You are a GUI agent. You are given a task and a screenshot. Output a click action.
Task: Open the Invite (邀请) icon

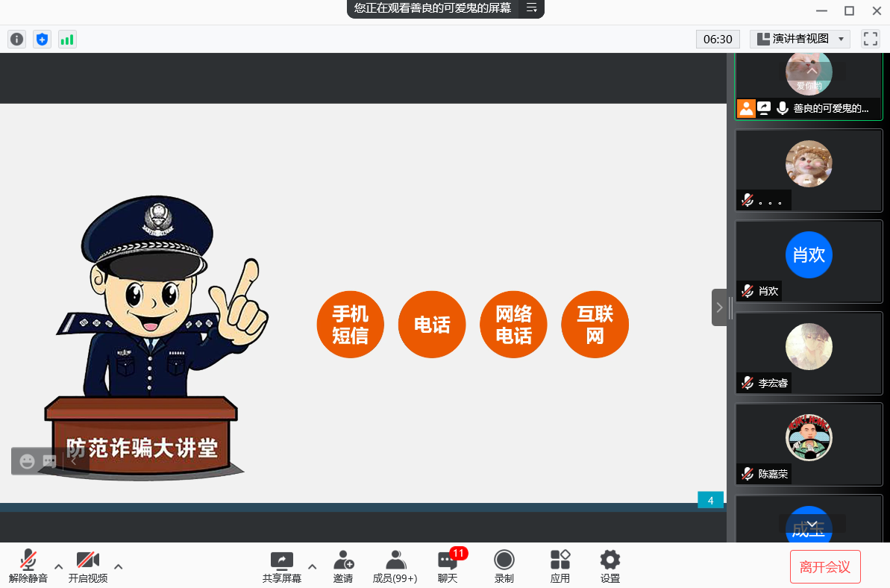343,566
